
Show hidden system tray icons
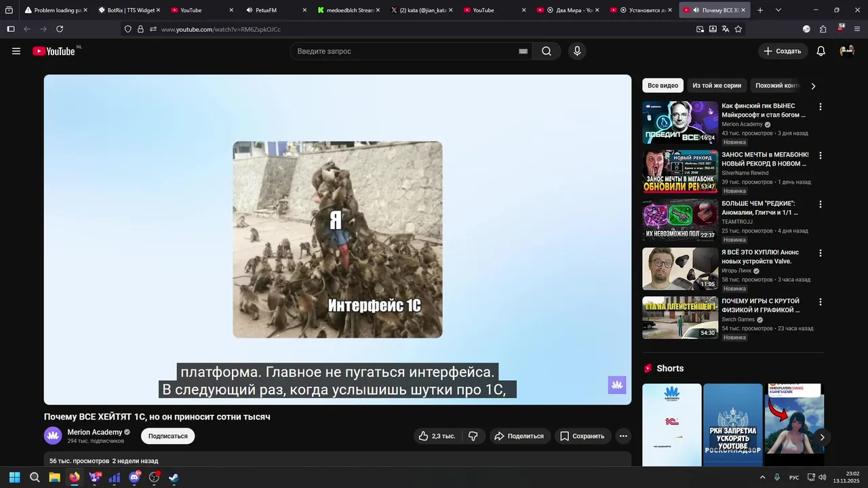point(762,477)
